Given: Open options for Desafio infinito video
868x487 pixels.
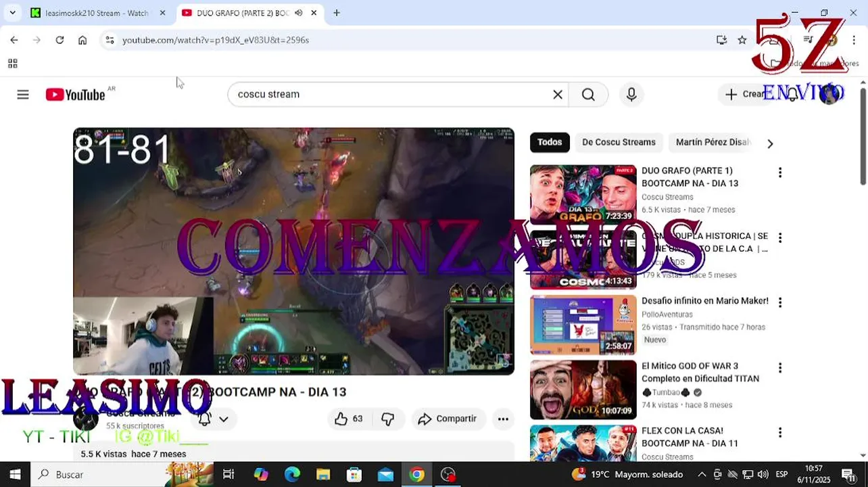Looking at the screenshot, I should [x=780, y=302].
